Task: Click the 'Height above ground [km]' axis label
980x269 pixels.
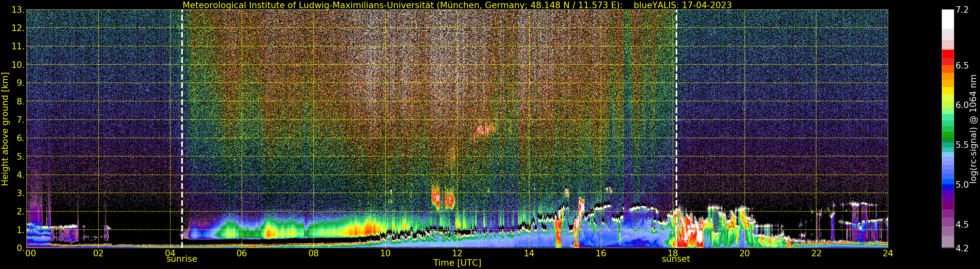Action: (5, 129)
